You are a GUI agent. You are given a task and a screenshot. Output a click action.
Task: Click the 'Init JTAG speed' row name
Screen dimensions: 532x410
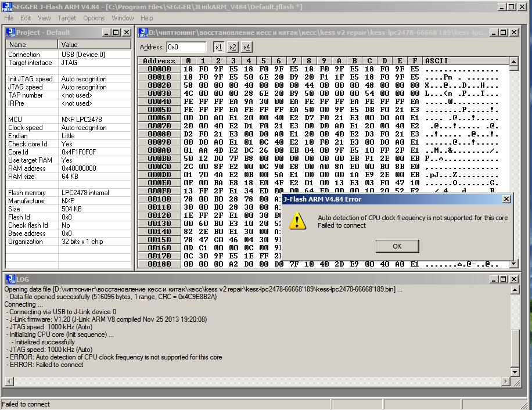click(x=30, y=78)
